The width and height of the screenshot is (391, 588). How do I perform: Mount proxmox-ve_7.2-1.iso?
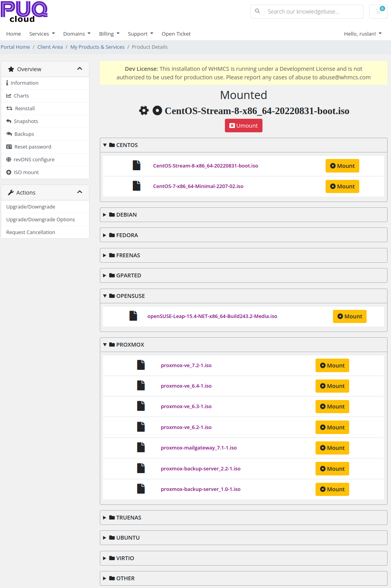[332, 366]
